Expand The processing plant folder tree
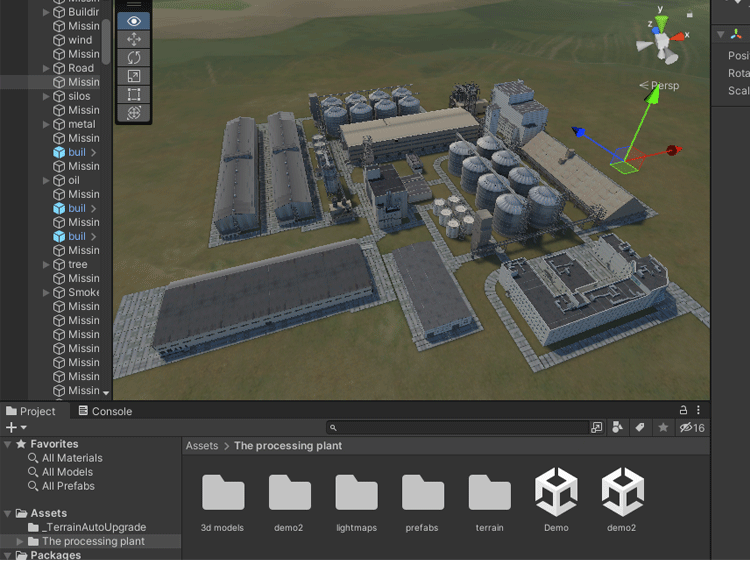The image size is (750, 586). click(21, 541)
